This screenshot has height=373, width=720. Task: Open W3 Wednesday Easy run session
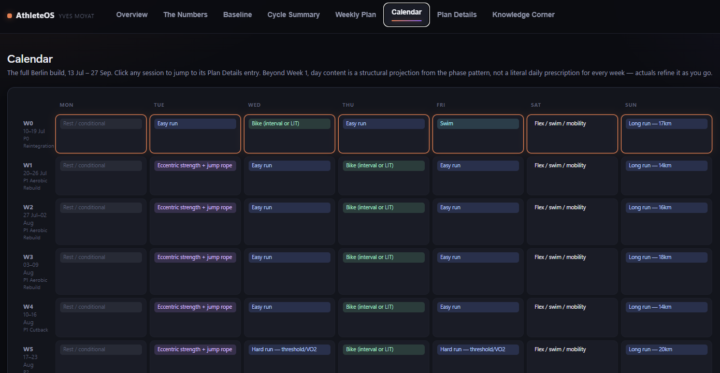[289, 257]
